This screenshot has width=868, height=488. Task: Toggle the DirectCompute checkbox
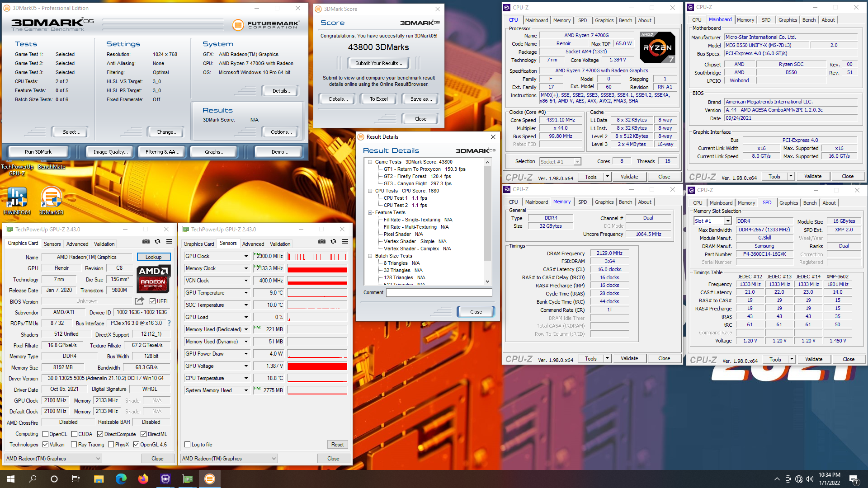click(x=100, y=434)
